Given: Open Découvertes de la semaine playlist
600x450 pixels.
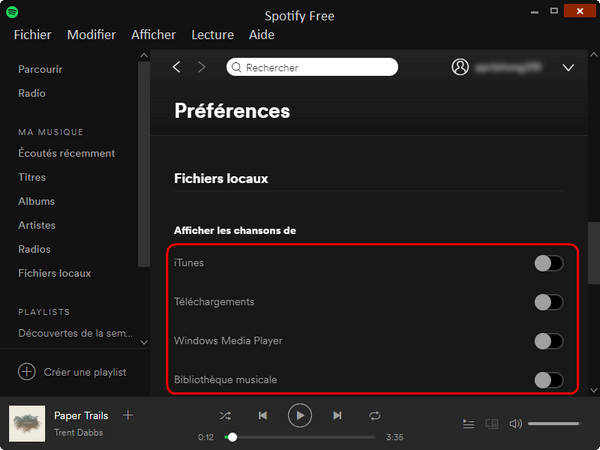Looking at the screenshot, I should [x=75, y=333].
